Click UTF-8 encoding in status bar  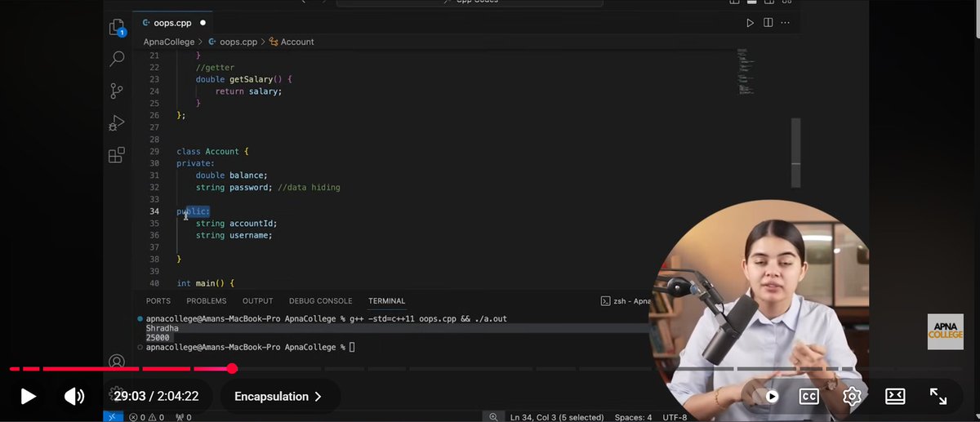[x=675, y=417]
